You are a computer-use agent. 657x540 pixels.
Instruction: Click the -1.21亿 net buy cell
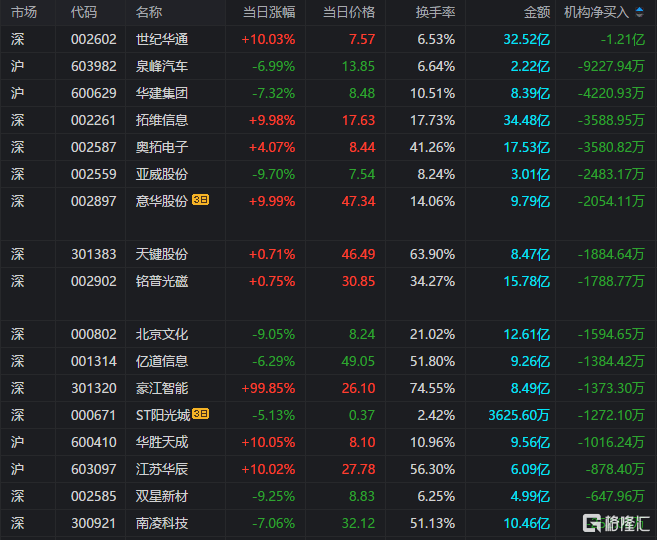pyautogui.click(x=622, y=39)
